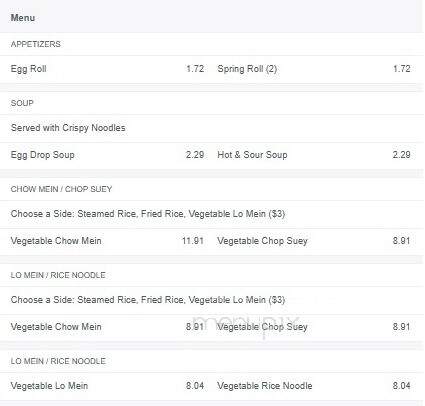Image resolution: width=425 pixels, height=406 pixels.
Task: Click first Choose a Side description
Action: pyautogui.click(x=148, y=214)
